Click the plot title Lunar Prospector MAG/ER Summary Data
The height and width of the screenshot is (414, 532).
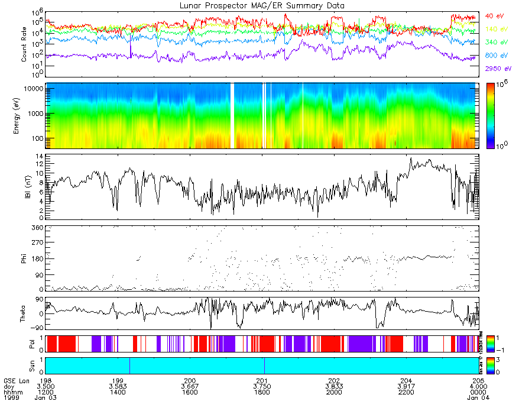[262, 6]
